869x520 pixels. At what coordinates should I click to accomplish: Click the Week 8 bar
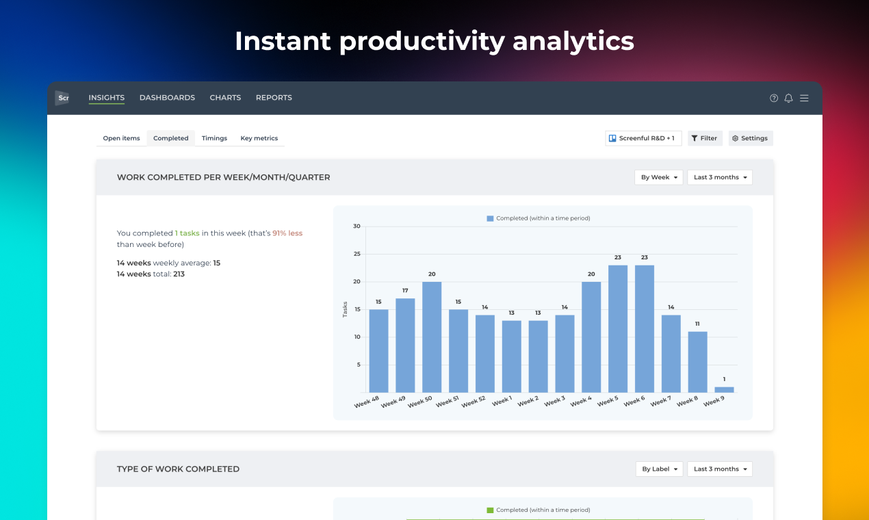click(x=698, y=362)
